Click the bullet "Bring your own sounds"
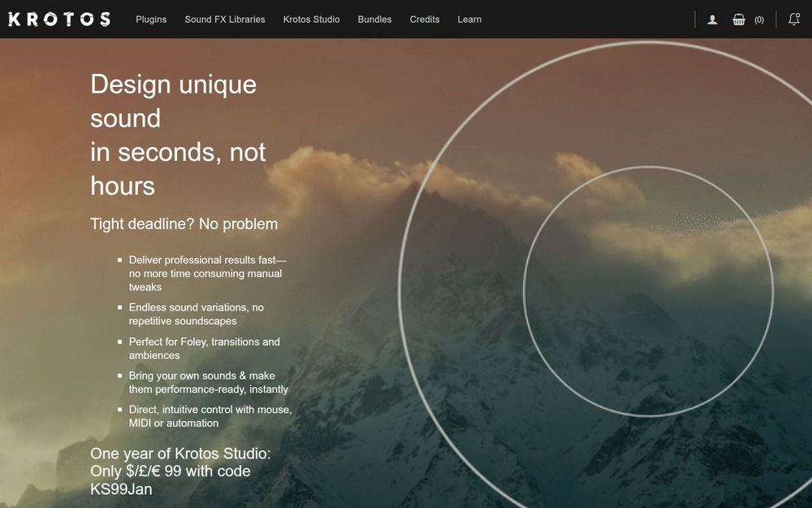The image size is (812, 508). click(x=208, y=382)
